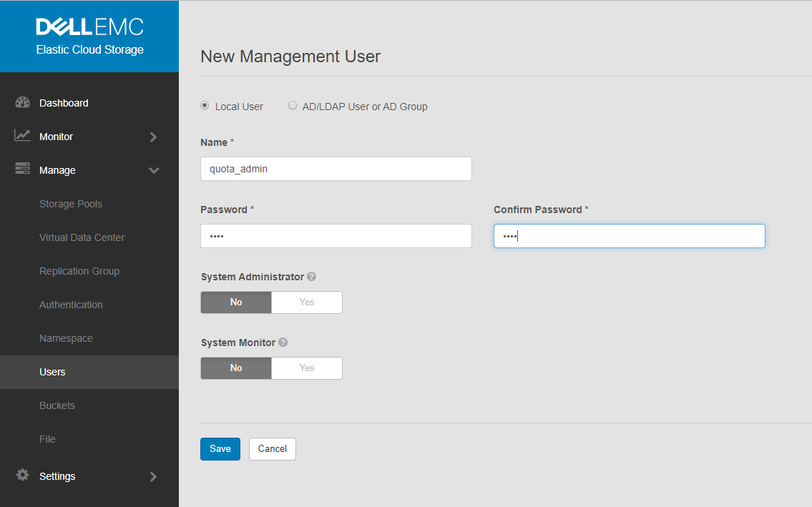Choose AD/LDAP User or AD Group option
812x507 pixels.
(293, 105)
